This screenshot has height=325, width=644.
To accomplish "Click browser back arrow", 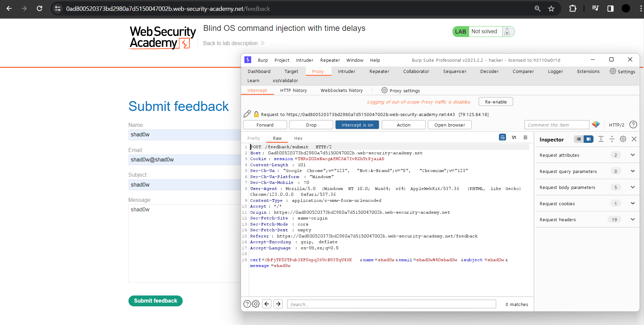I will (x=9, y=8).
